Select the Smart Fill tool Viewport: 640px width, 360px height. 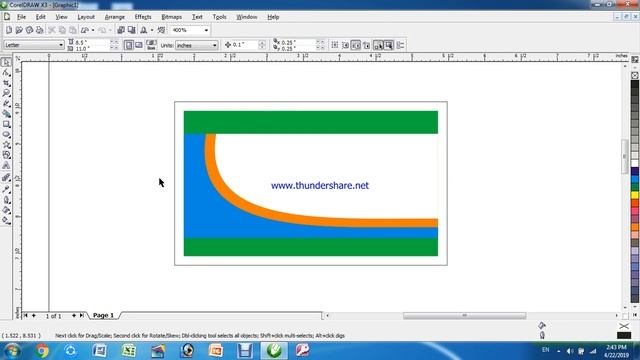point(6,114)
